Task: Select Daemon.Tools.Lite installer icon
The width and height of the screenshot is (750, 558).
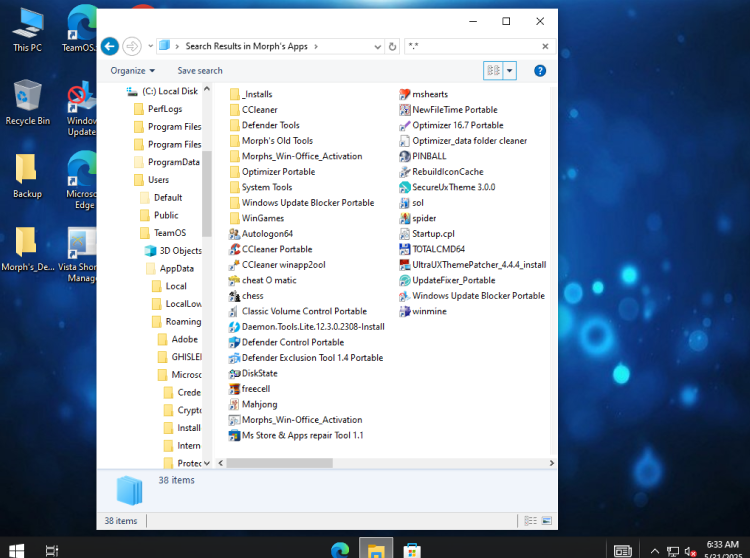Action: point(234,327)
